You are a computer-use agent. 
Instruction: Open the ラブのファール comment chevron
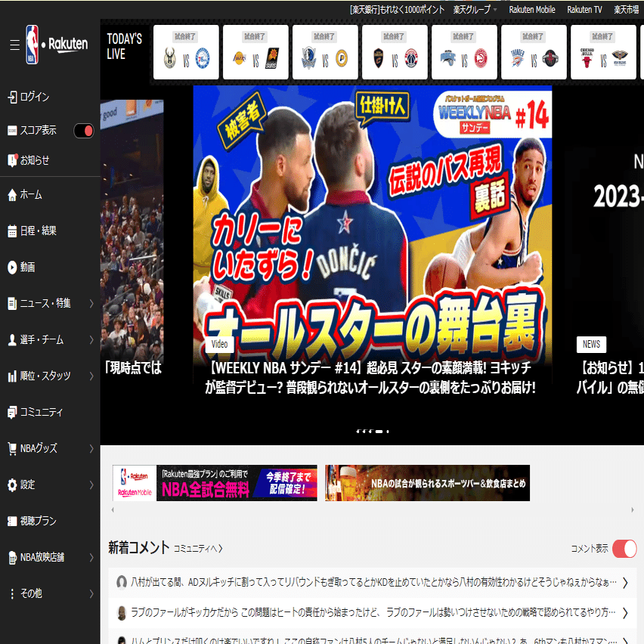(625, 613)
